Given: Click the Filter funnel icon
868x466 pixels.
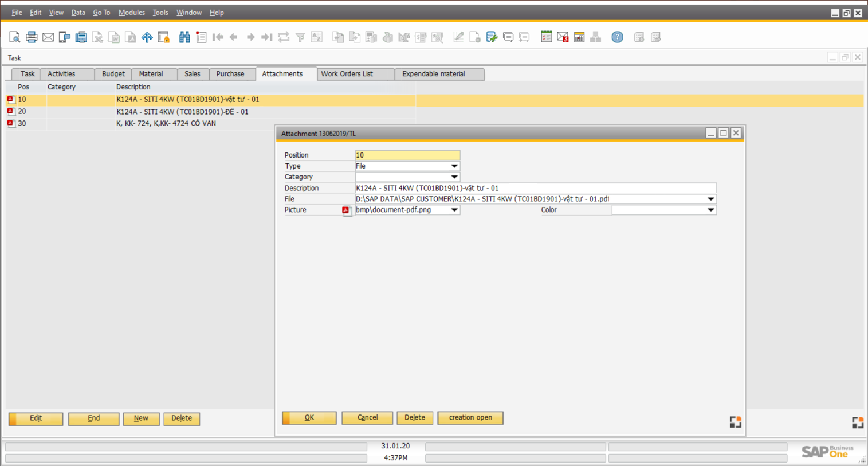Looking at the screenshot, I should tap(300, 37).
